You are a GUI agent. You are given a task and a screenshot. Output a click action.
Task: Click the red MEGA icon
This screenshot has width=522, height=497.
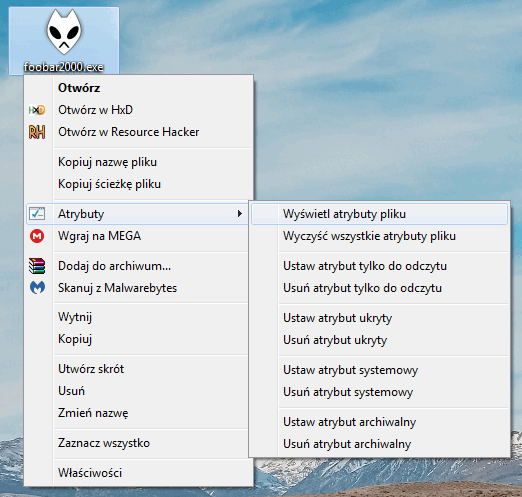(x=37, y=236)
